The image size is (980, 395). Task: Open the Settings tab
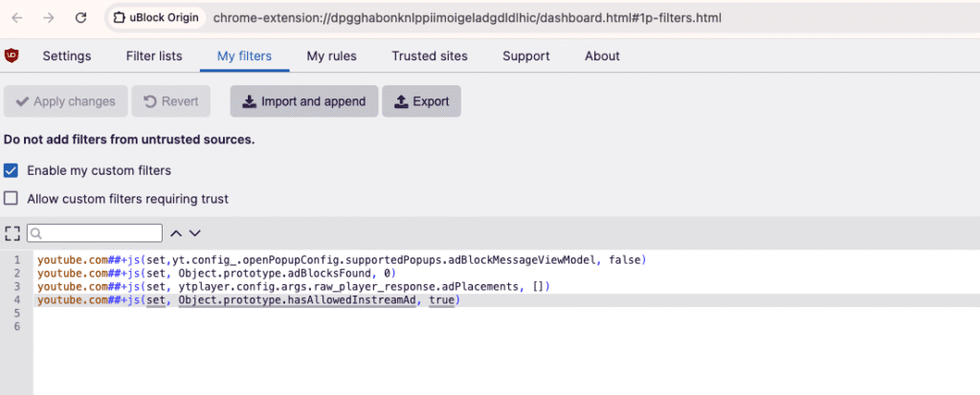point(67,56)
